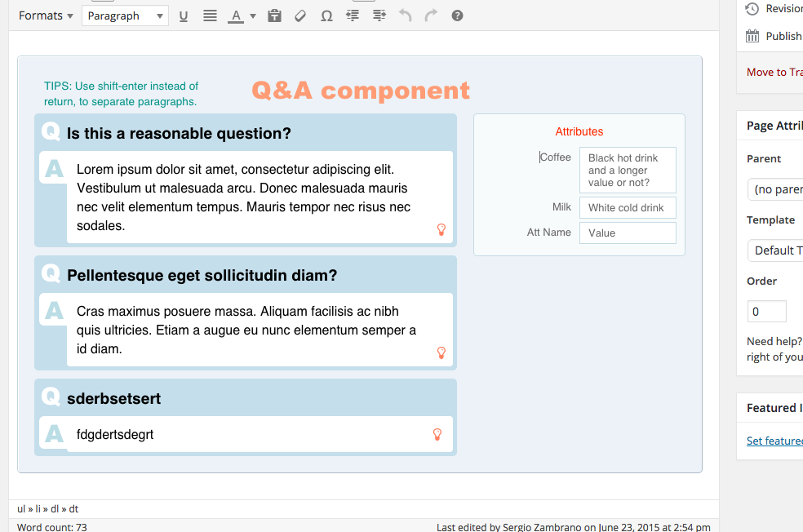
Task: Click the Order number field
Action: pos(766,312)
